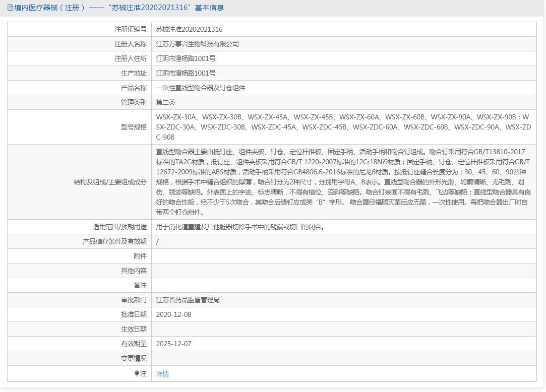The image size is (546, 392).
Task: Click the 产品储存条件及有效期 label
Action: 114,242
